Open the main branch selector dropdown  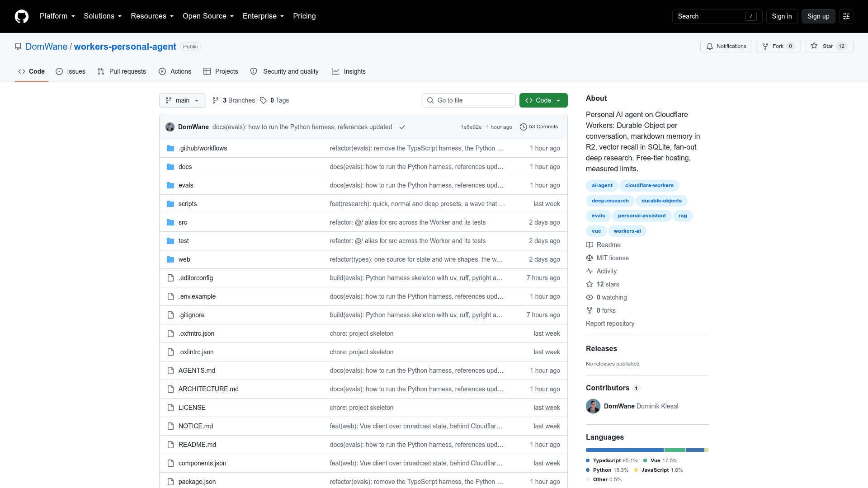click(183, 100)
